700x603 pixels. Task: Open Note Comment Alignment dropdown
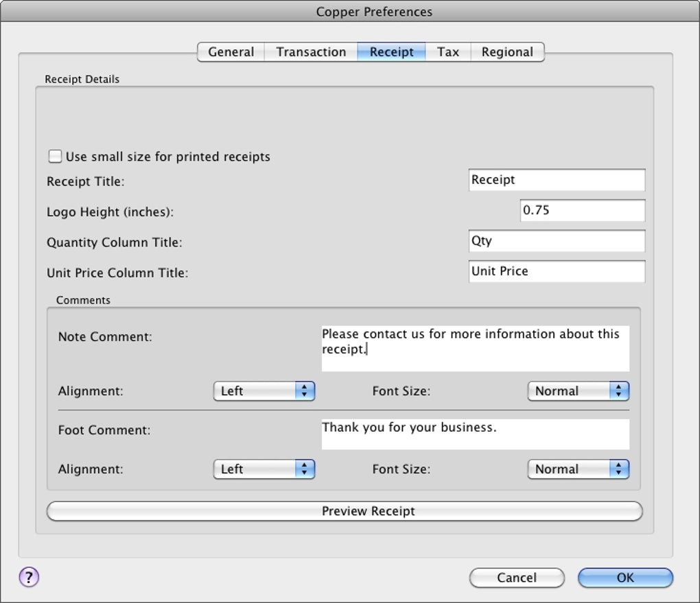[264, 391]
